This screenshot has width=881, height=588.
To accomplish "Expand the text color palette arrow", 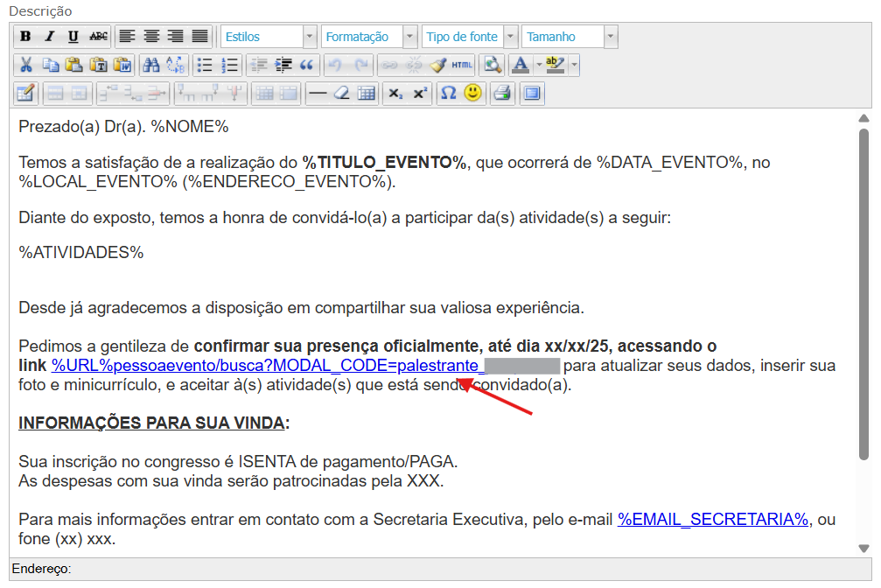I will coord(539,65).
